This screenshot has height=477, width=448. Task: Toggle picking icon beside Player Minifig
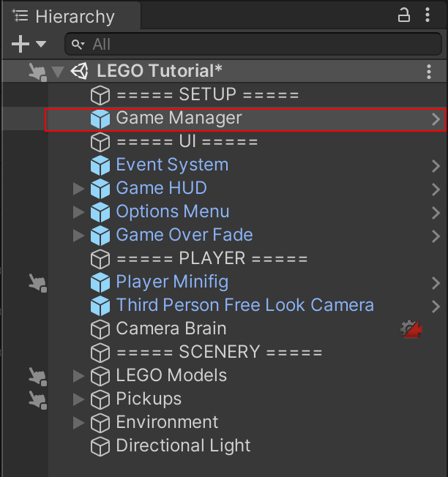tap(36, 282)
